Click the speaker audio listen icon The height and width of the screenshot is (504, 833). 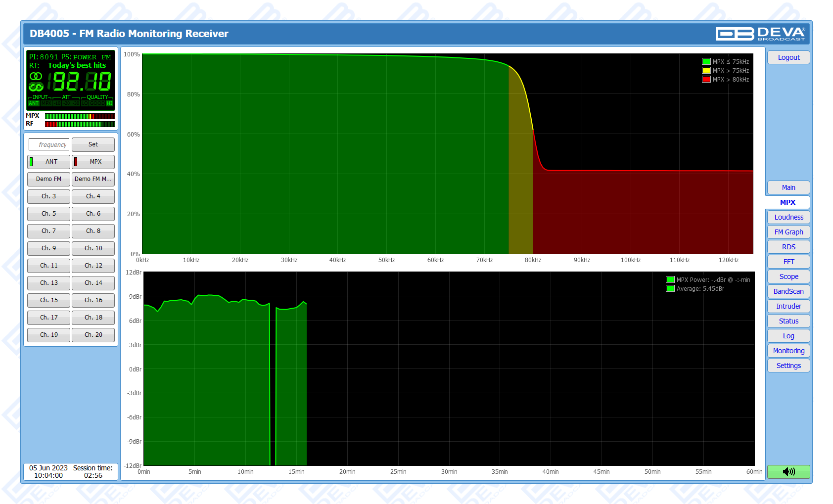click(788, 471)
